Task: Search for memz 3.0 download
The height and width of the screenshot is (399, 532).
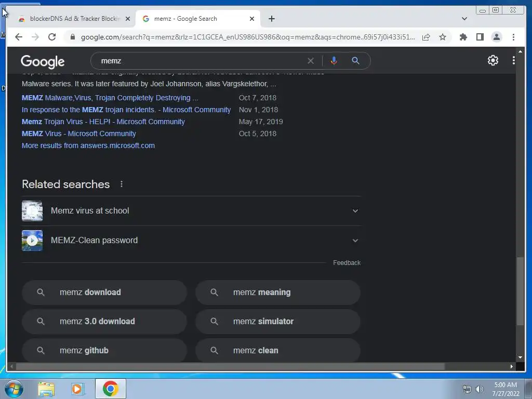Action: pos(104,321)
